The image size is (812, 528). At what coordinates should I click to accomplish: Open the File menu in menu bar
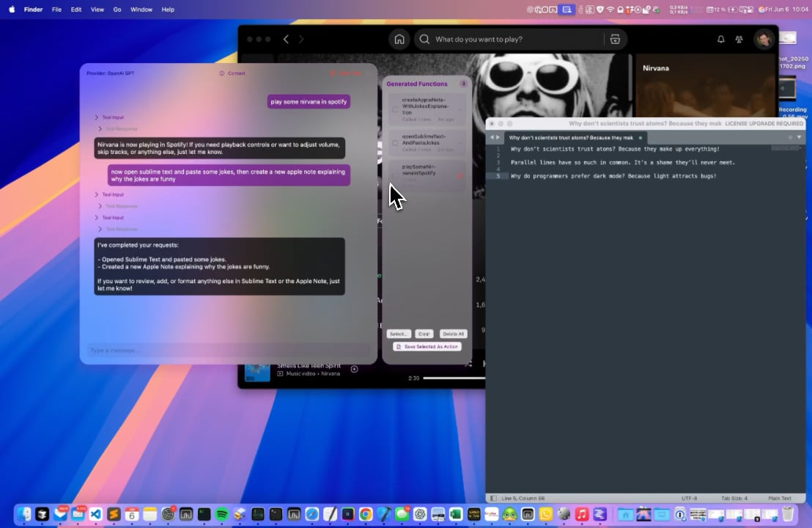pyautogui.click(x=56, y=10)
